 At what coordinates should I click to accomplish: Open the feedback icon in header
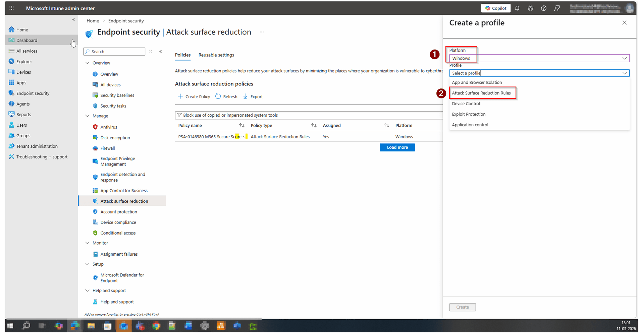tap(557, 8)
